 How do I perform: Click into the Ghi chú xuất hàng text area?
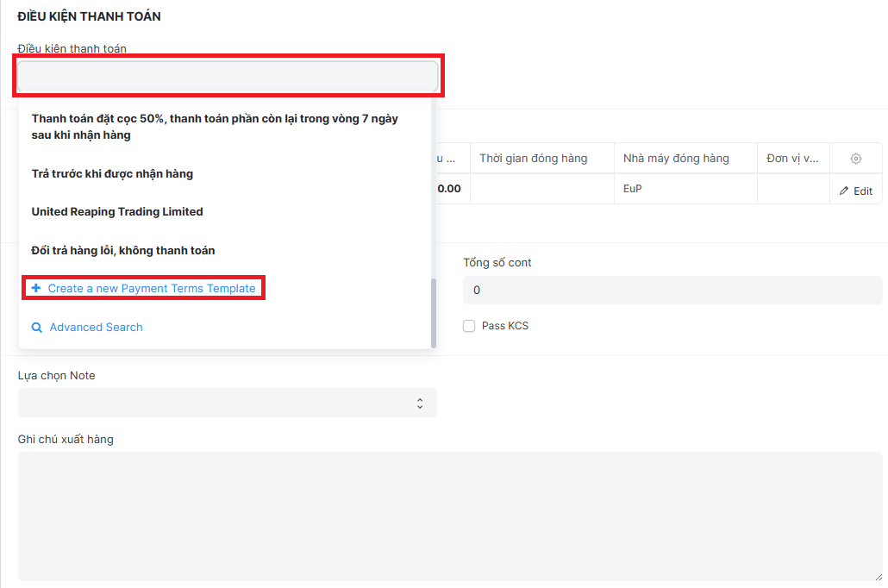tap(449, 516)
